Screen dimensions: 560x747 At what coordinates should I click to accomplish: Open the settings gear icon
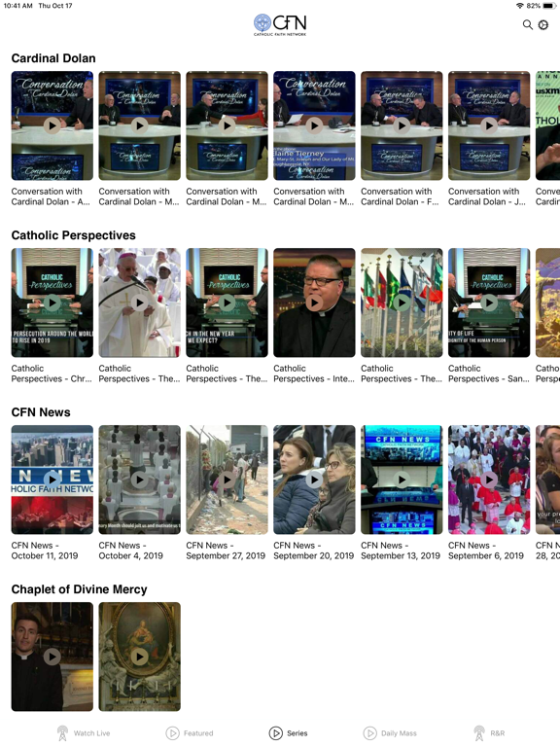(542, 24)
